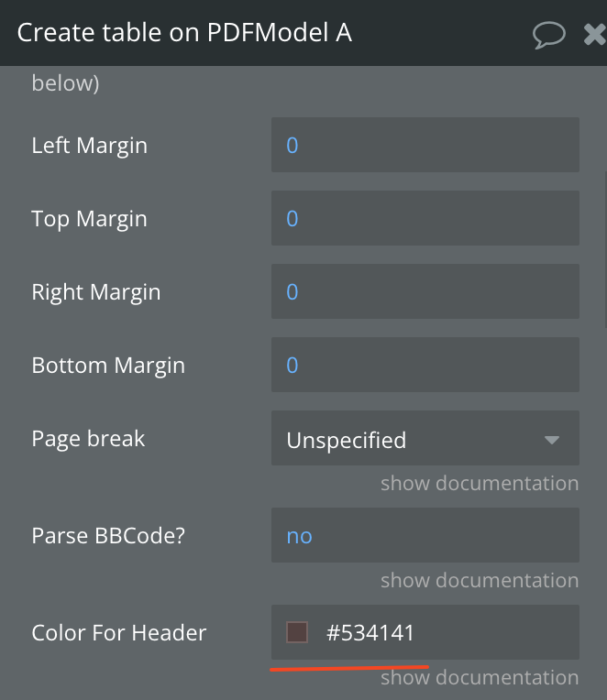Click the Top Margin input field
Screen dimensions: 607x700
pyautogui.click(x=425, y=218)
